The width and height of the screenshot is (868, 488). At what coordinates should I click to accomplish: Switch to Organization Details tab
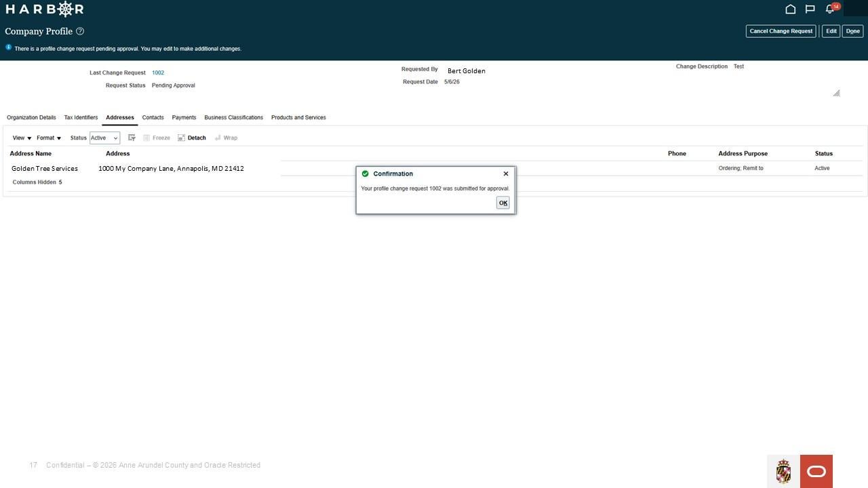tap(31, 117)
